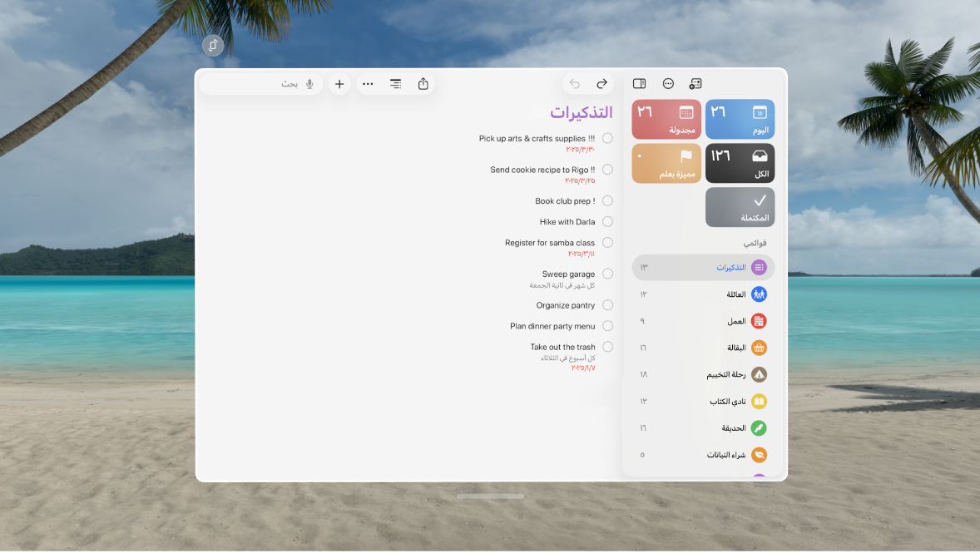Open the المكتملة completed smart list

pos(740,206)
